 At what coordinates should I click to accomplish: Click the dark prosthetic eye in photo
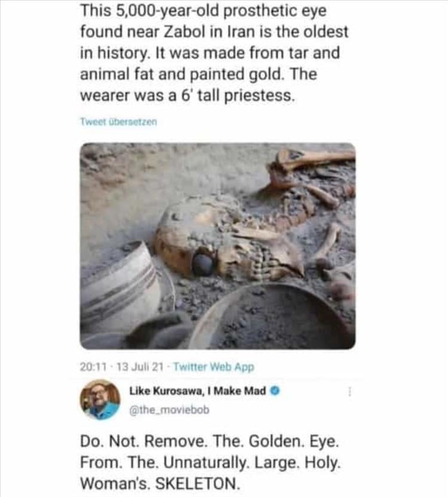(202, 264)
